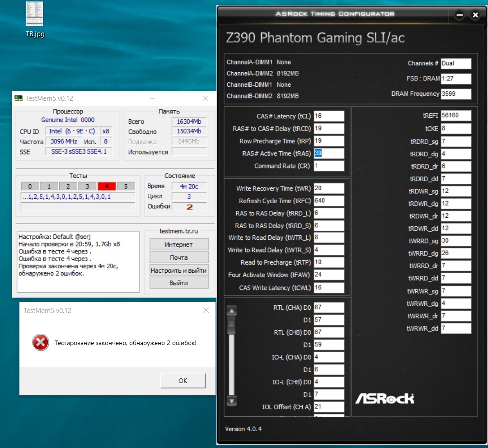Click the tRRD_S value field

coord(329,225)
